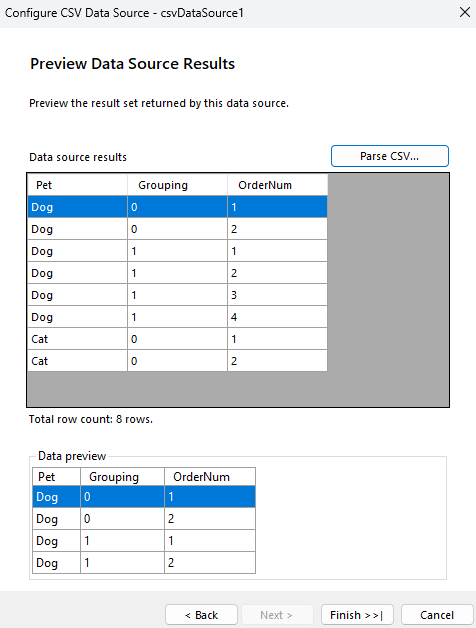
Task: Select OrderNum column header in results grid
Action: [277, 185]
